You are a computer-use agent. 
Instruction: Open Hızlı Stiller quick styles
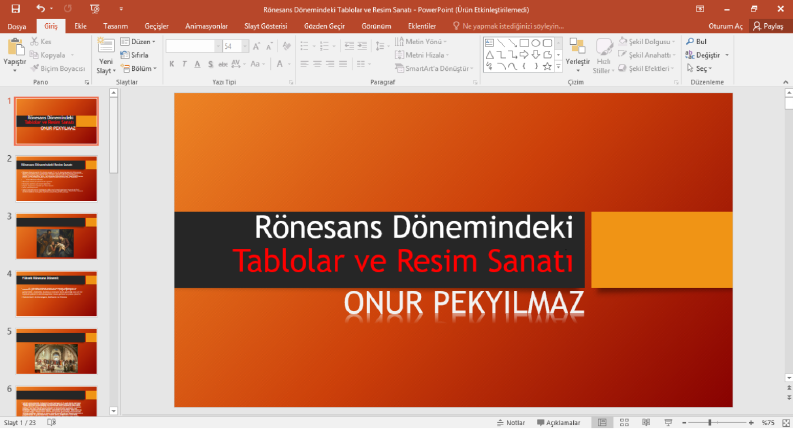point(603,56)
